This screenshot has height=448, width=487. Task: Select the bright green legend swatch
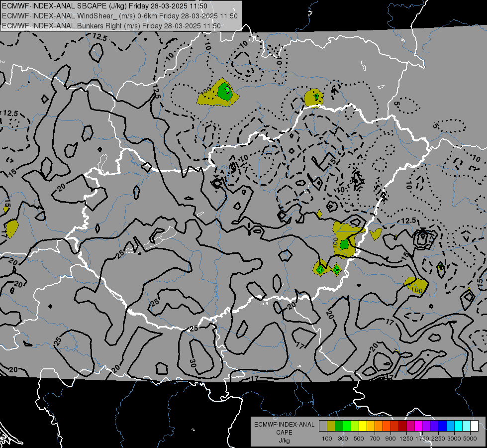(347, 426)
